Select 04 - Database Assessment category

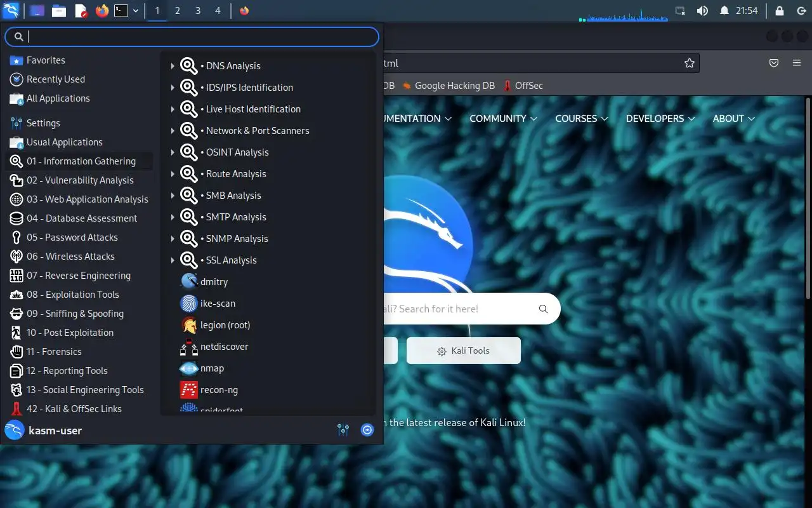point(79,218)
